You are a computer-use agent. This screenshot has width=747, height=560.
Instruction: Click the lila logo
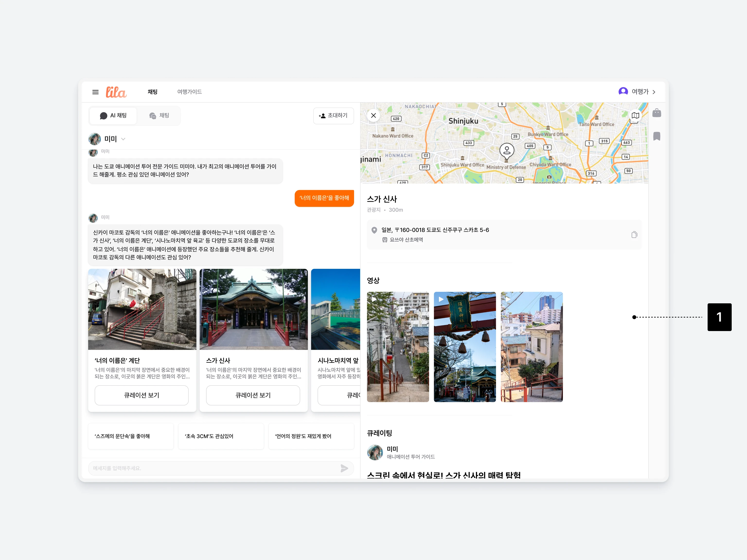click(x=116, y=92)
